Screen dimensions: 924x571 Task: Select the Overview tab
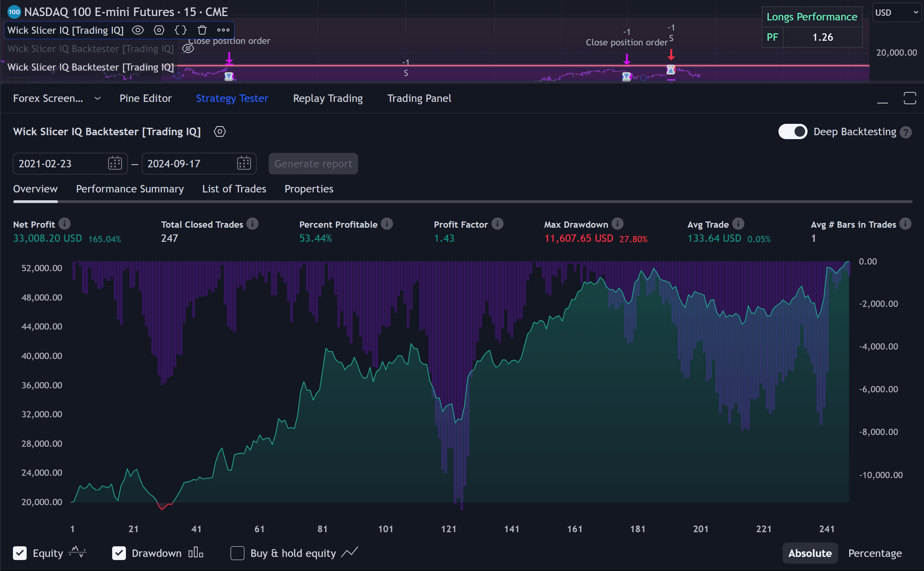click(x=35, y=189)
